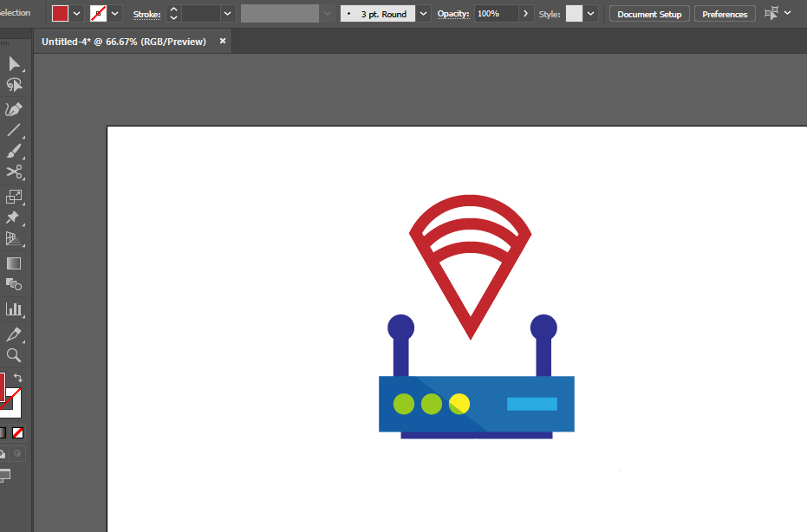Select the Zoom magnifier tool

14,355
